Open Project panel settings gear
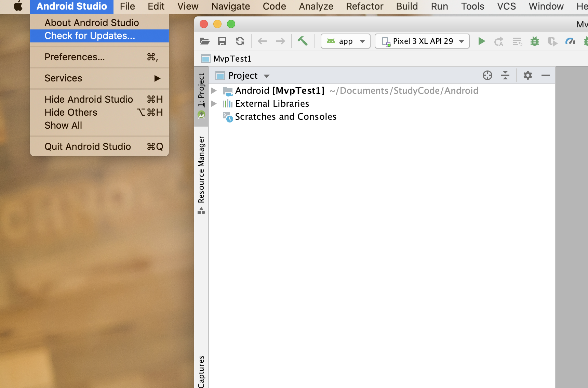This screenshot has height=388, width=588. [528, 75]
